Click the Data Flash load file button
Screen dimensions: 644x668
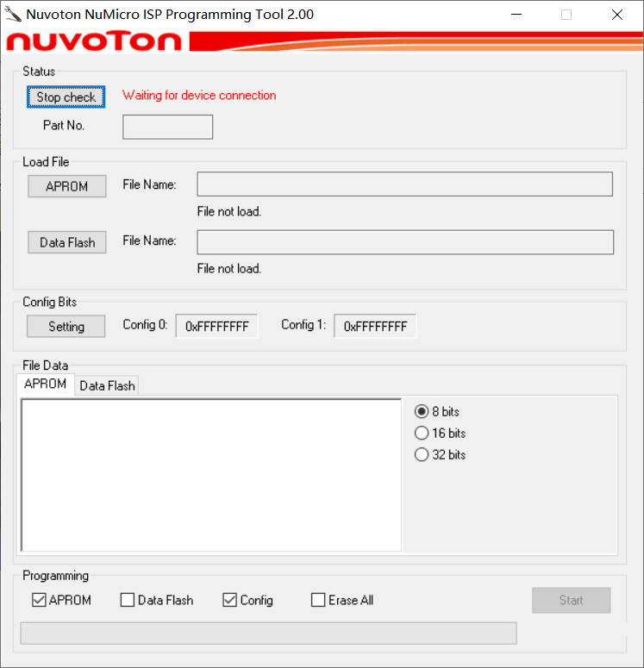[67, 242]
